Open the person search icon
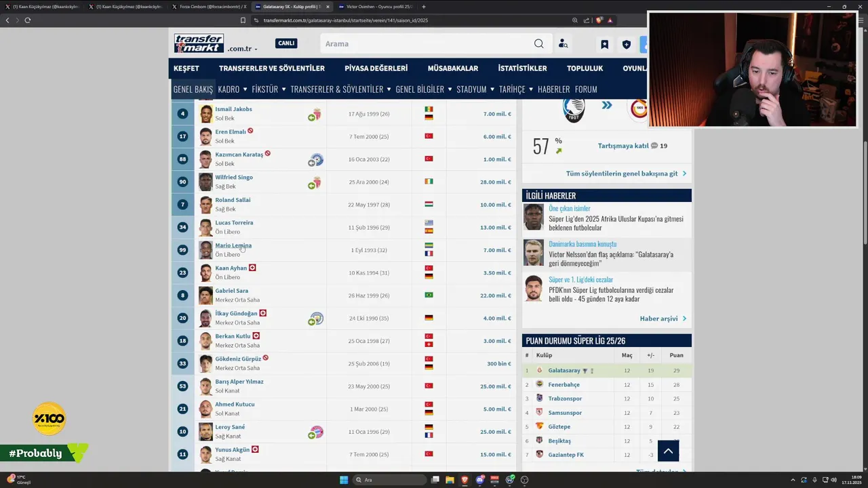 coord(563,44)
